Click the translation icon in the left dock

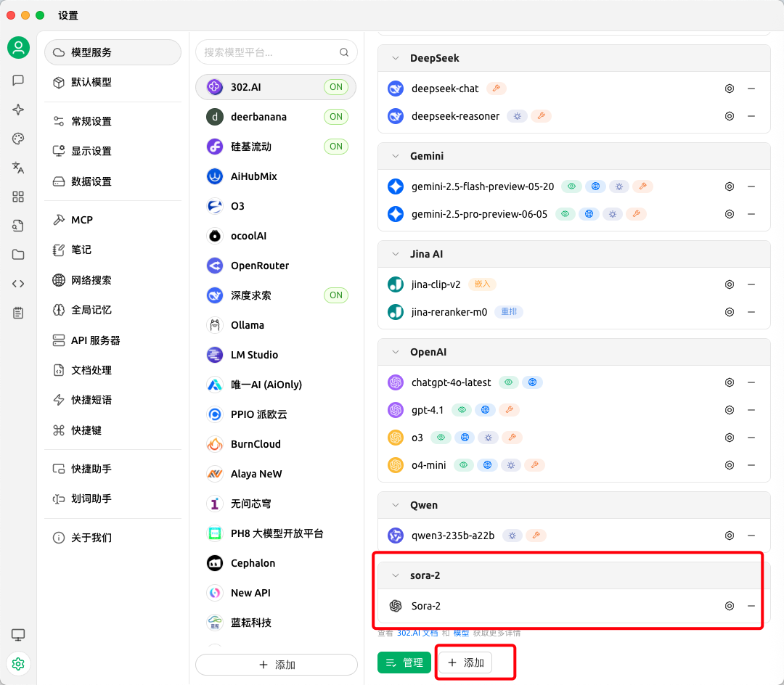18,168
